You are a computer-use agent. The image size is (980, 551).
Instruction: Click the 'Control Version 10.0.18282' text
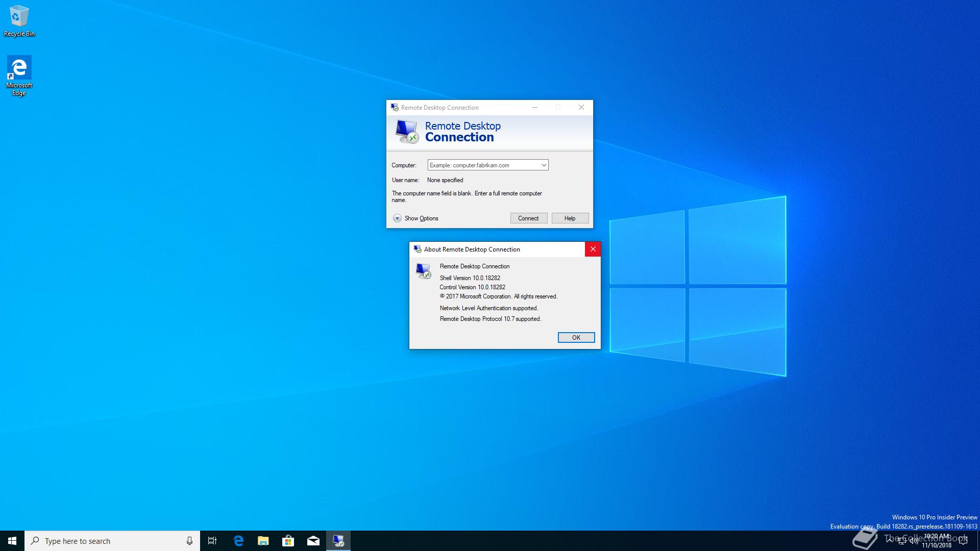pos(473,287)
